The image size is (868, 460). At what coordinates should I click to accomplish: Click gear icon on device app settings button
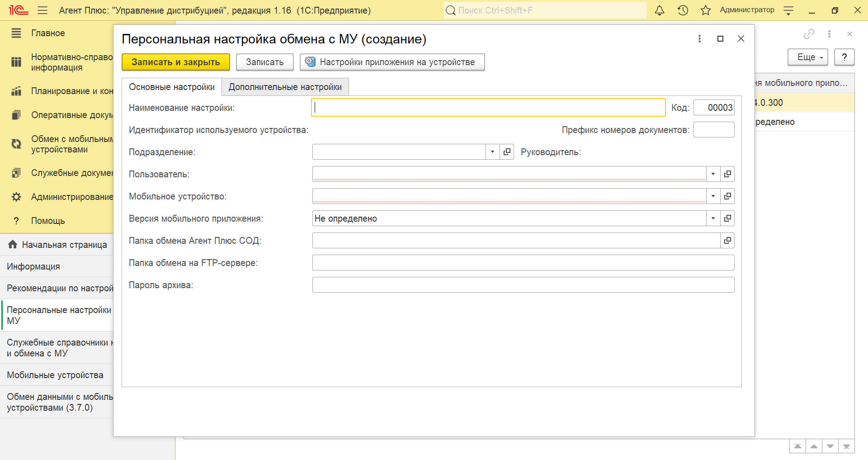tap(310, 62)
